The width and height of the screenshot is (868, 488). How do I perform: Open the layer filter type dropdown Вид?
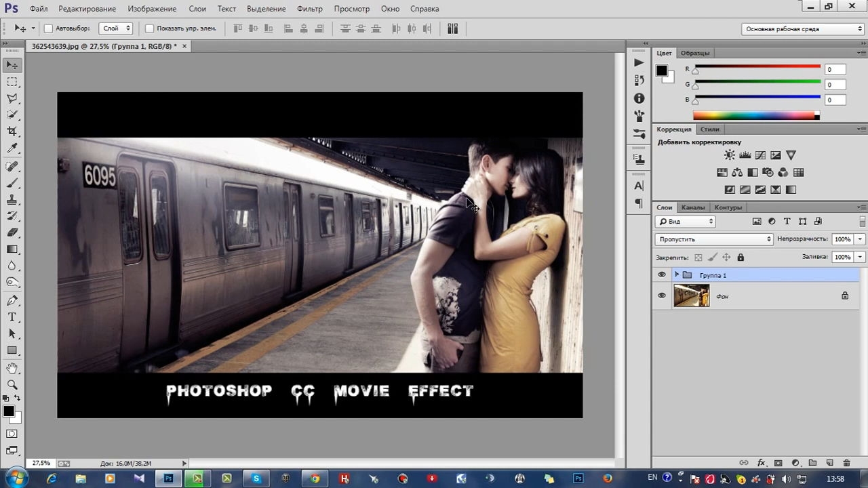click(686, 222)
